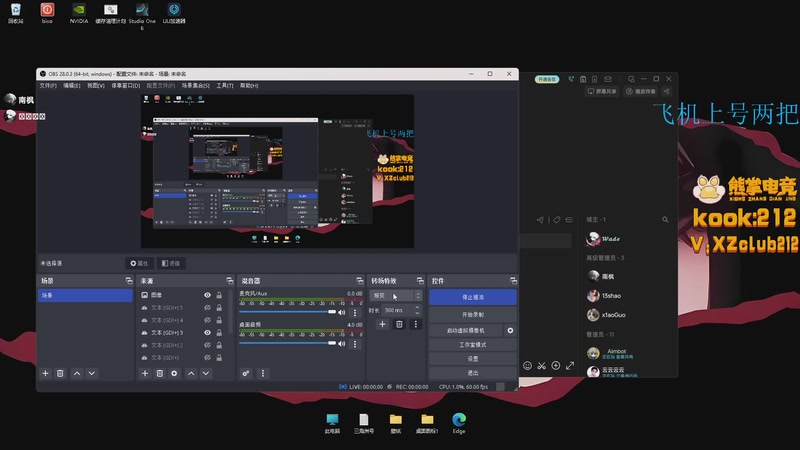Add a transition with plus icon in 转场特效
The height and width of the screenshot is (450, 800).
coord(382,324)
